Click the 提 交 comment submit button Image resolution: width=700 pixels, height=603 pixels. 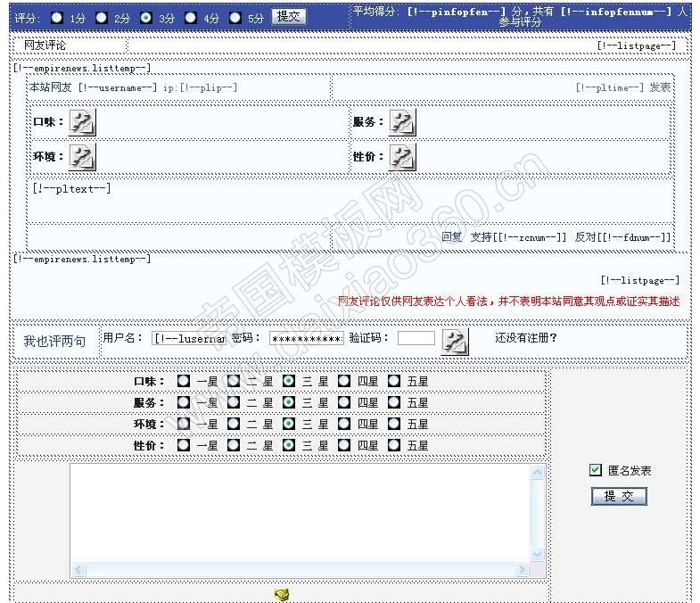pyautogui.click(x=619, y=496)
